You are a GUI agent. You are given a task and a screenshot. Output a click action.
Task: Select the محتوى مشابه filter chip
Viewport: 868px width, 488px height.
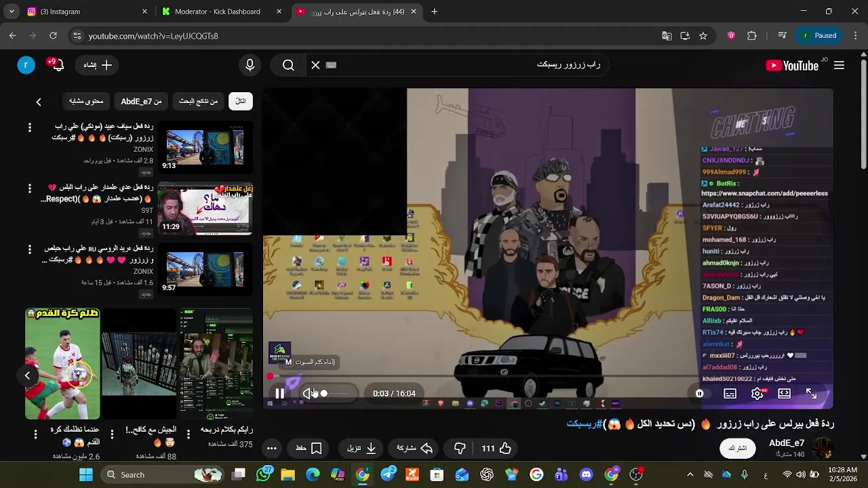pyautogui.click(x=86, y=101)
